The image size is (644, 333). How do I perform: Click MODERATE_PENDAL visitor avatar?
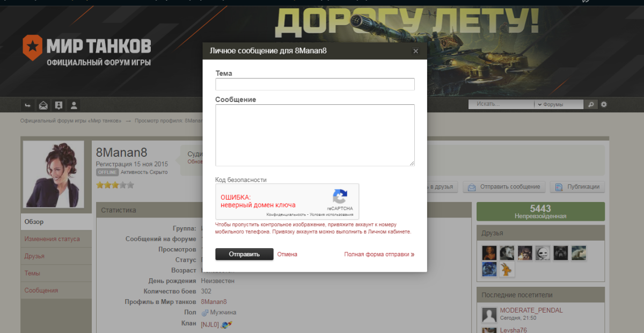(489, 315)
